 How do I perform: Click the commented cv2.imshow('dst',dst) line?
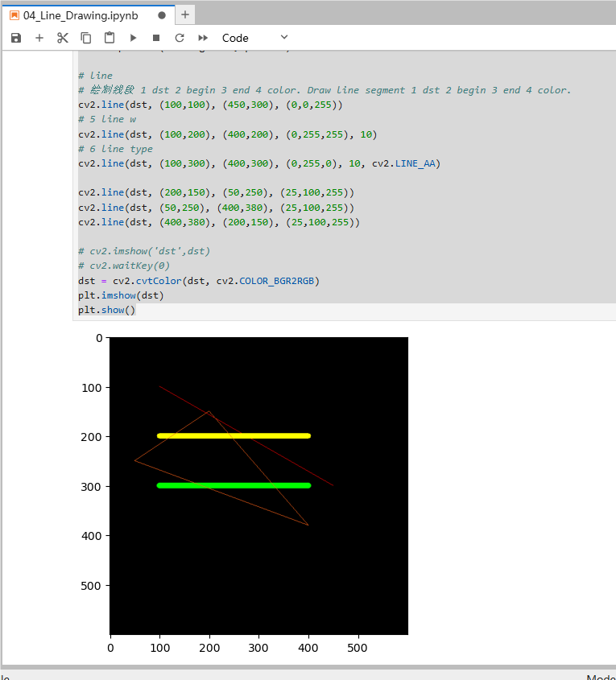point(144,251)
